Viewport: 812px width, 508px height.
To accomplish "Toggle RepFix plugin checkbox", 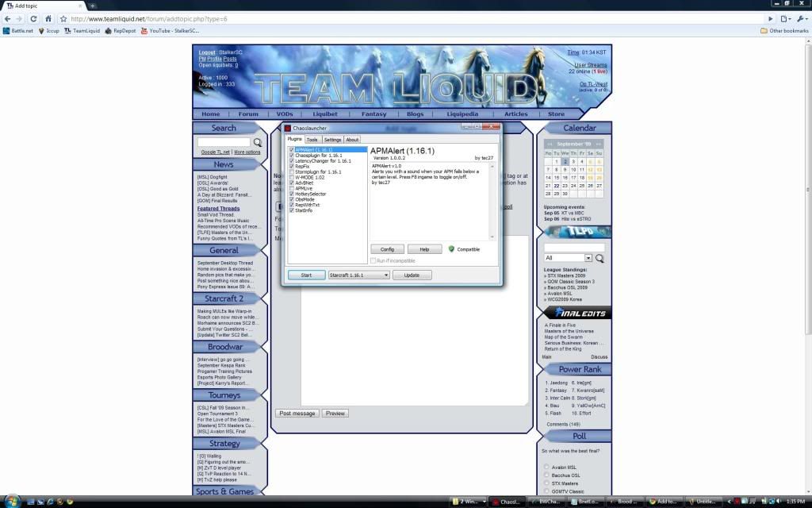I will 292,167.
